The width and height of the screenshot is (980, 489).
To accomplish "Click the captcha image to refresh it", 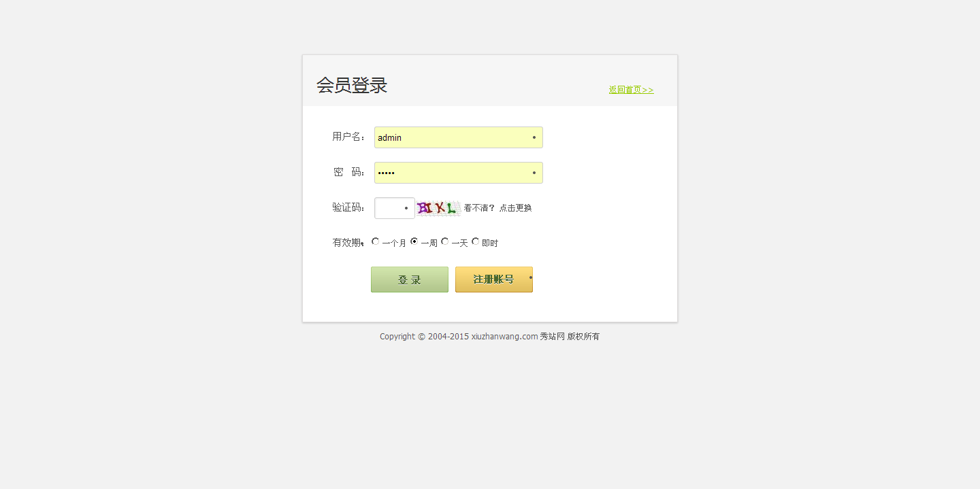I will tap(438, 208).
